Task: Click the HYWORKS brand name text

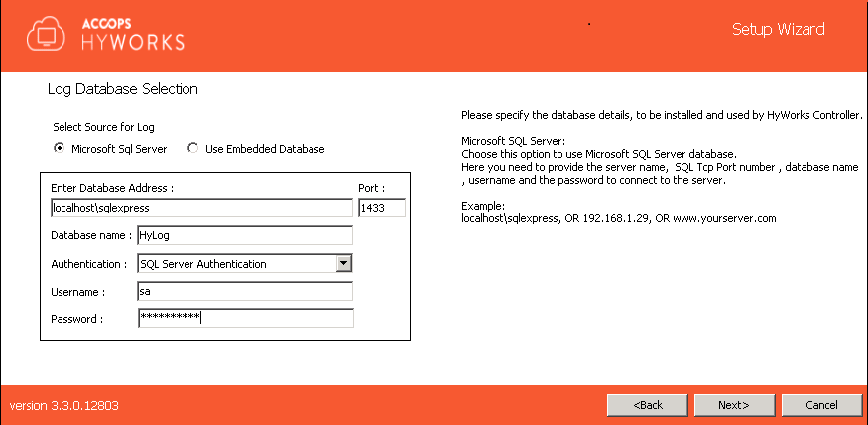Action: coord(133,42)
